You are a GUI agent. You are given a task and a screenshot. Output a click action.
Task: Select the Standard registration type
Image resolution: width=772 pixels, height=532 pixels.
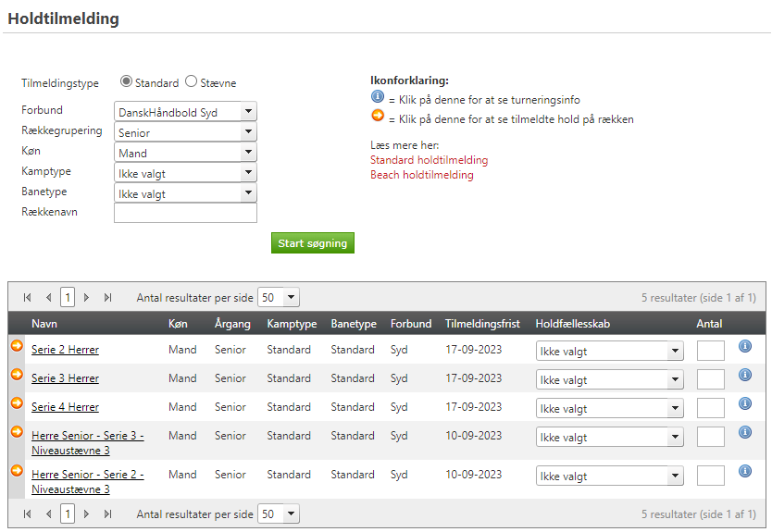click(x=127, y=82)
